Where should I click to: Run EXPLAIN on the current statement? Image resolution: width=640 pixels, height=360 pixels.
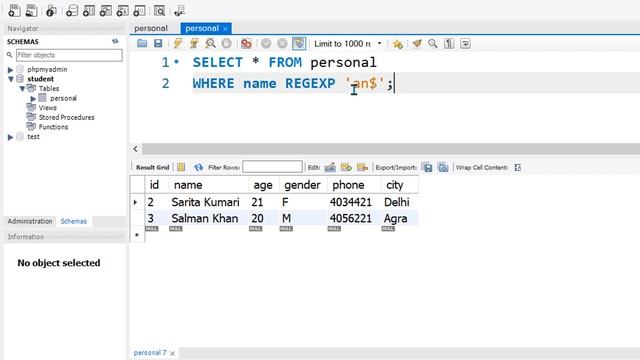coord(210,43)
